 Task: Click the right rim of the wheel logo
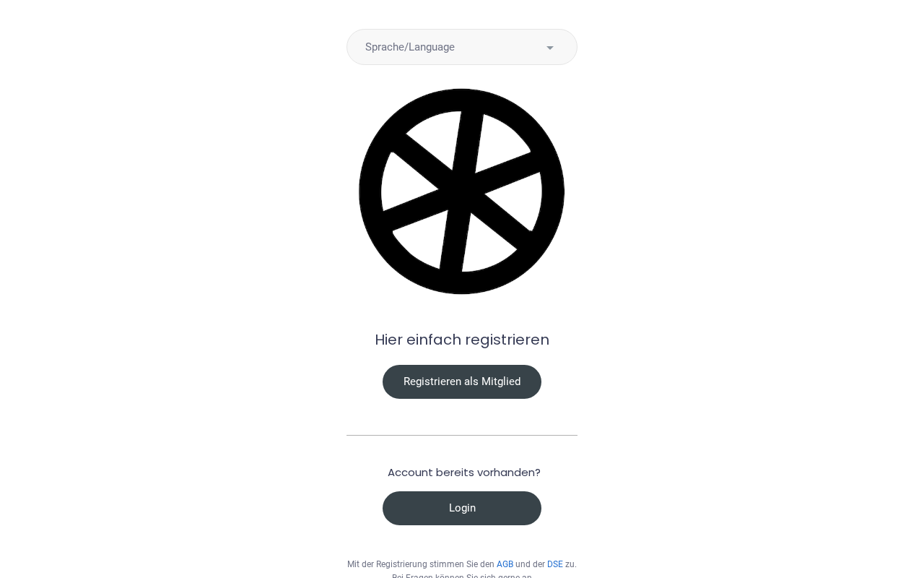pos(553,191)
